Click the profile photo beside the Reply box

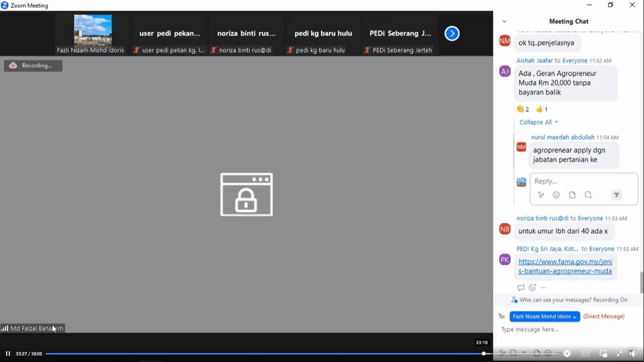[x=521, y=182]
